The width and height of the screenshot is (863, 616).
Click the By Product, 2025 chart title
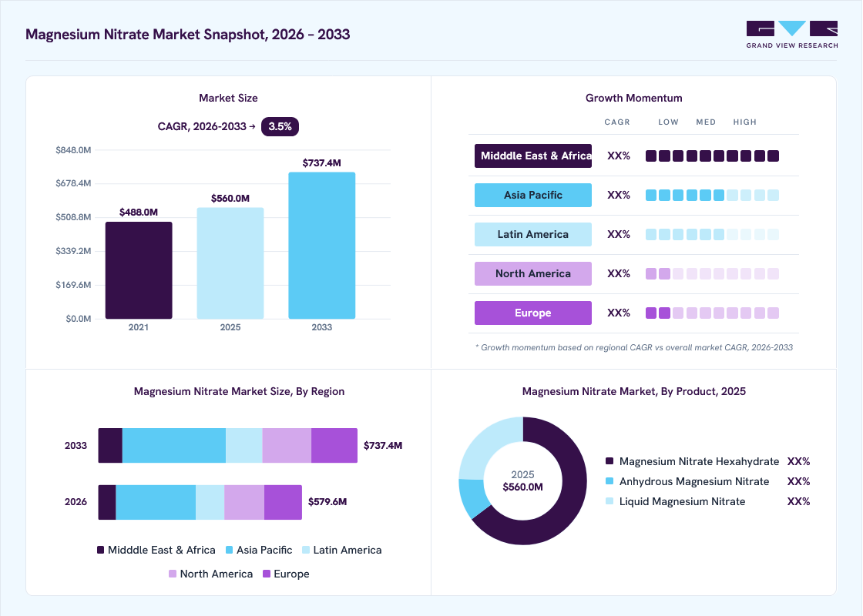(x=634, y=392)
